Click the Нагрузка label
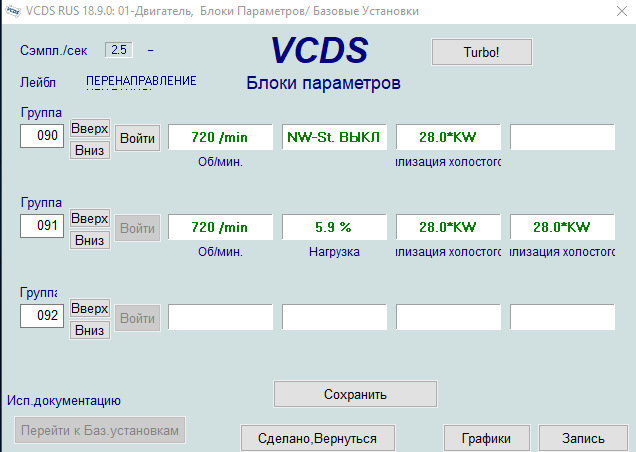 tap(334, 252)
